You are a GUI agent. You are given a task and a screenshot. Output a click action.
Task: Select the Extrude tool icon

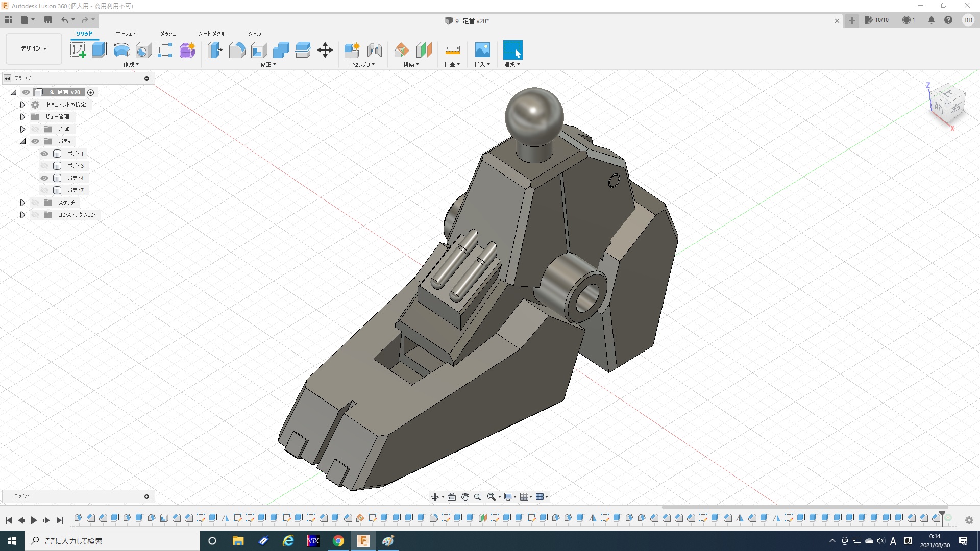click(x=100, y=50)
